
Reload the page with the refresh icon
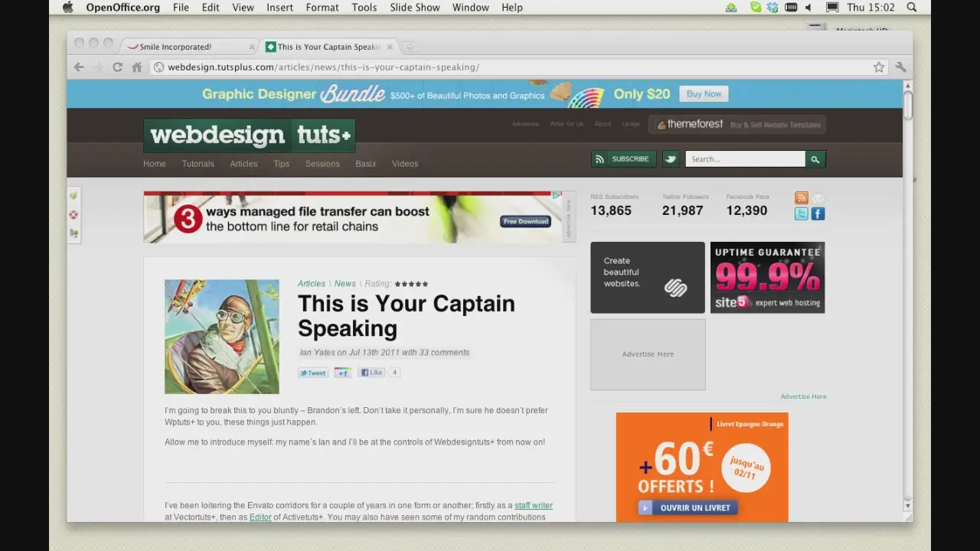[117, 67]
